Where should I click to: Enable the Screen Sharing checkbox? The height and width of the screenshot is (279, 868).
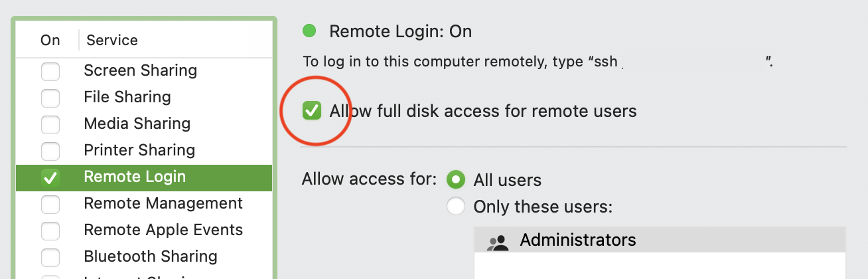point(50,71)
